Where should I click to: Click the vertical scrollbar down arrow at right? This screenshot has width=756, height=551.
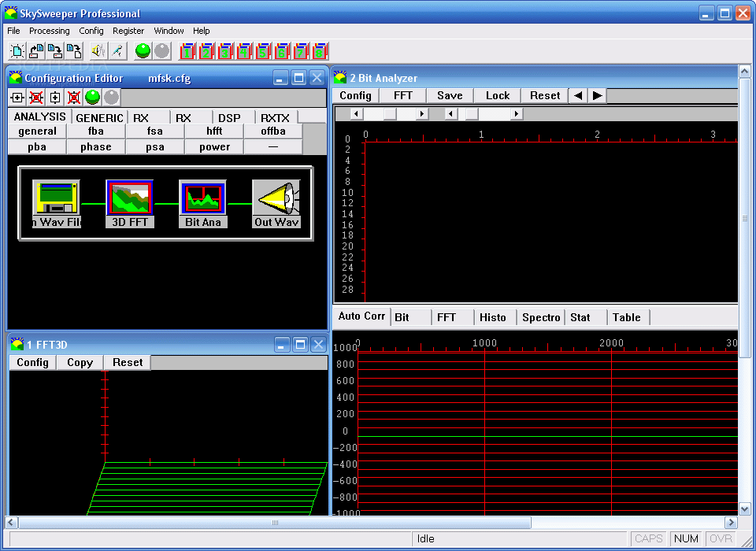[744, 508]
